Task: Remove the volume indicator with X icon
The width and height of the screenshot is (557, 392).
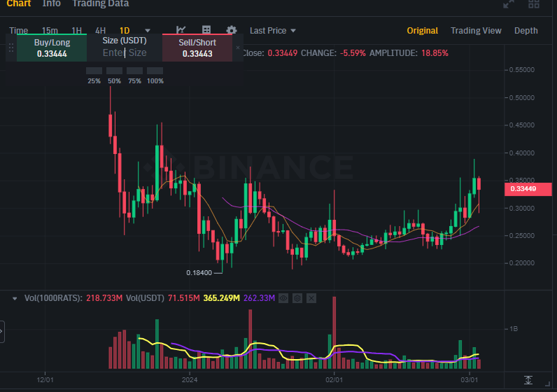Action: [311, 298]
